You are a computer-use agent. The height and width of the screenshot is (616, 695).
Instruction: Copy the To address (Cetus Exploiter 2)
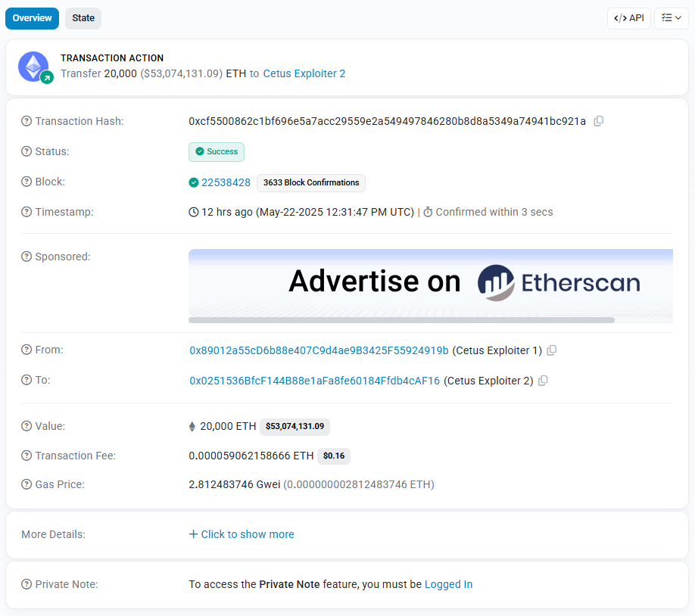click(543, 381)
